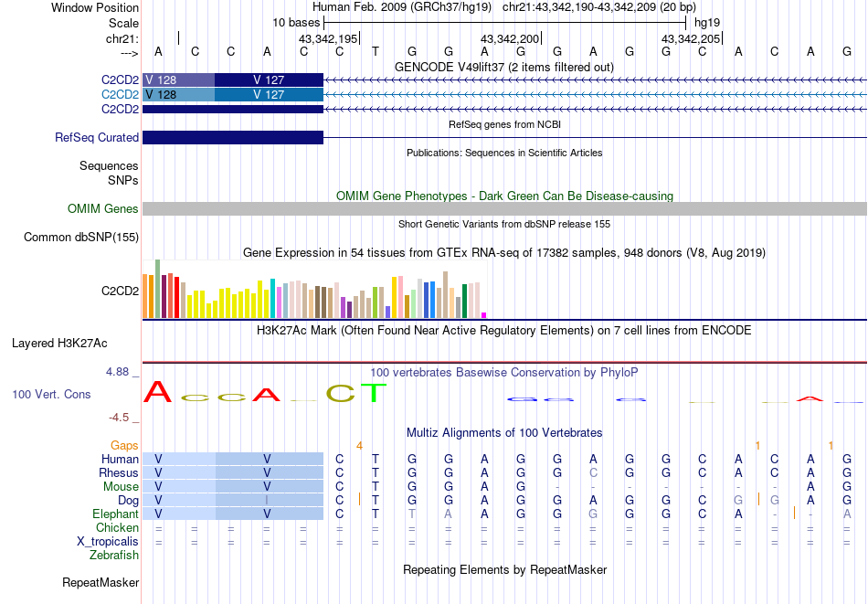Open the OMIM Gene Phenotypes track title
Image resolution: width=868 pixels, height=604 pixels.
pos(504,196)
